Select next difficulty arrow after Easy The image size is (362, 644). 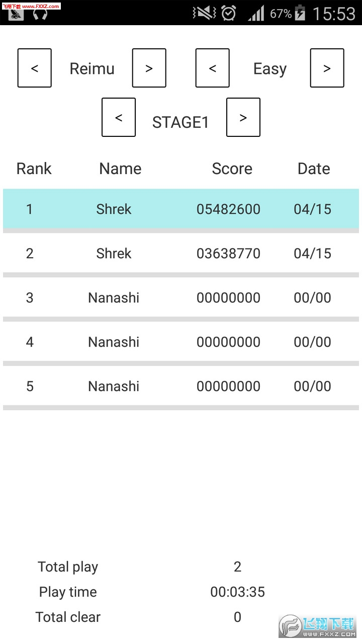coord(327,68)
